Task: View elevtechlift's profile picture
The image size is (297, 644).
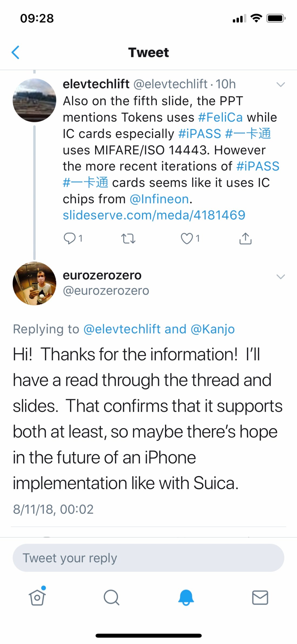Action: click(x=34, y=100)
